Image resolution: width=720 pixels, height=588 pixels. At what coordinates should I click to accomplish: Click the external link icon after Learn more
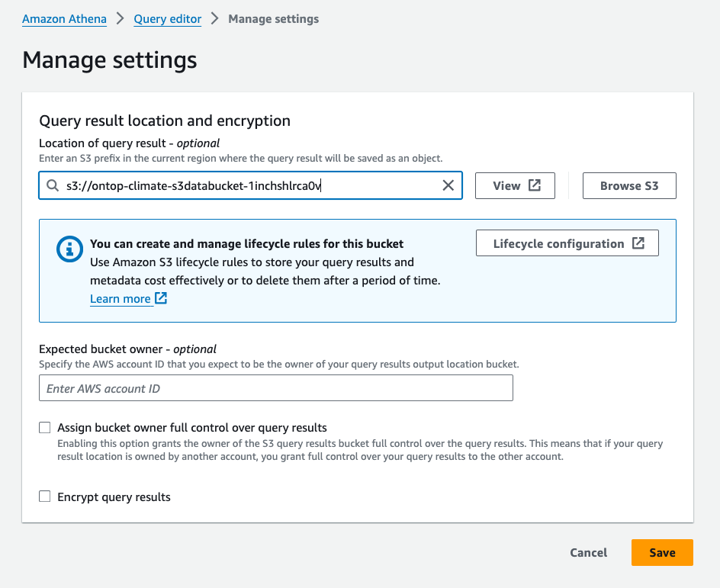tap(161, 298)
